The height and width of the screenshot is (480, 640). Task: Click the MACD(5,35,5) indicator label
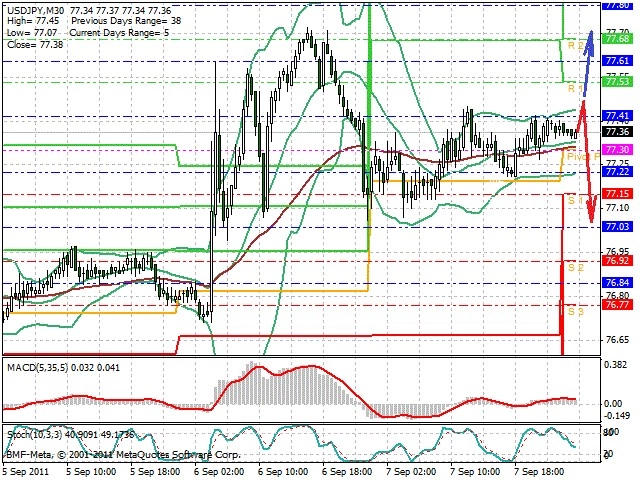(38, 368)
